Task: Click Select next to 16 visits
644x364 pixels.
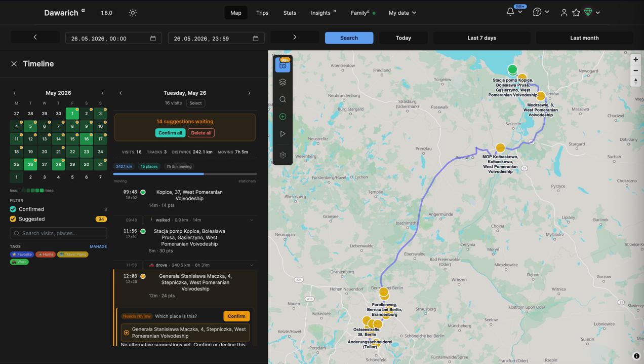Action: coord(195,103)
